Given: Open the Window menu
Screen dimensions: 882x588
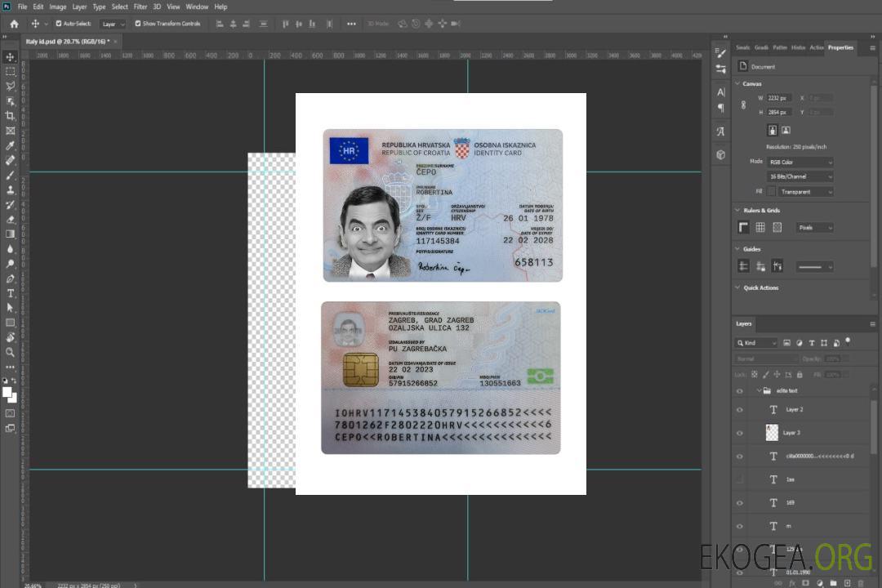Looking at the screenshot, I should (197, 7).
